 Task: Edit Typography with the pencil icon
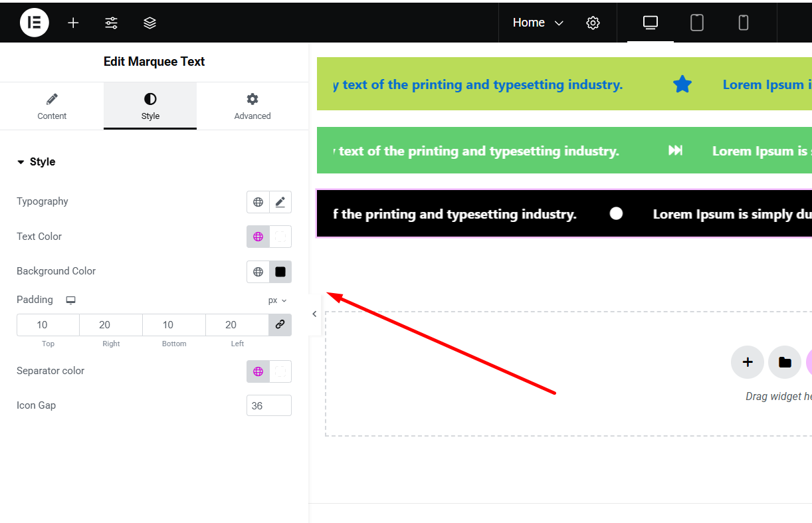[x=280, y=202]
